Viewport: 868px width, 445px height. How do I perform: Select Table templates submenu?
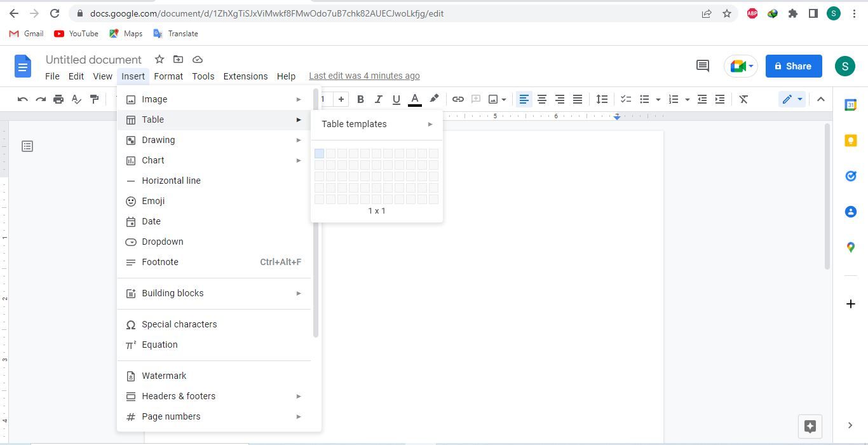(377, 124)
